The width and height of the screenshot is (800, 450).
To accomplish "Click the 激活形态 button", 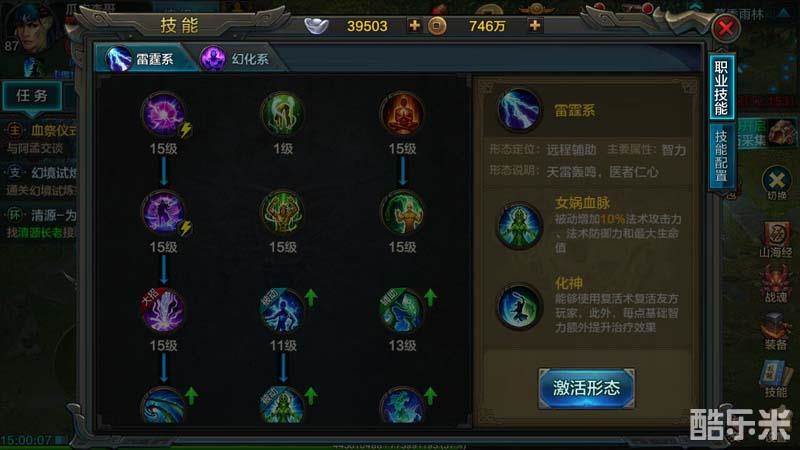I will pyautogui.click(x=586, y=388).
